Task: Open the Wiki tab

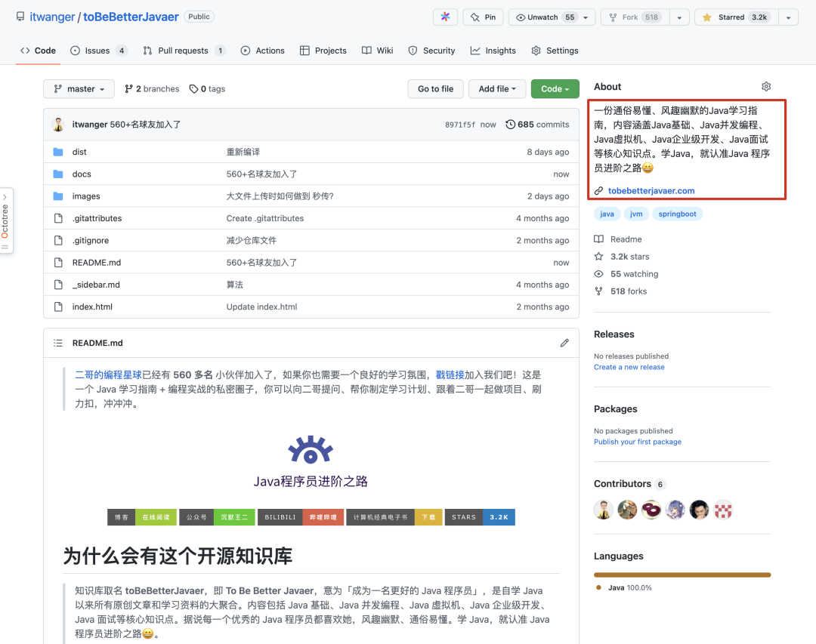Action: tap(378, 51)
